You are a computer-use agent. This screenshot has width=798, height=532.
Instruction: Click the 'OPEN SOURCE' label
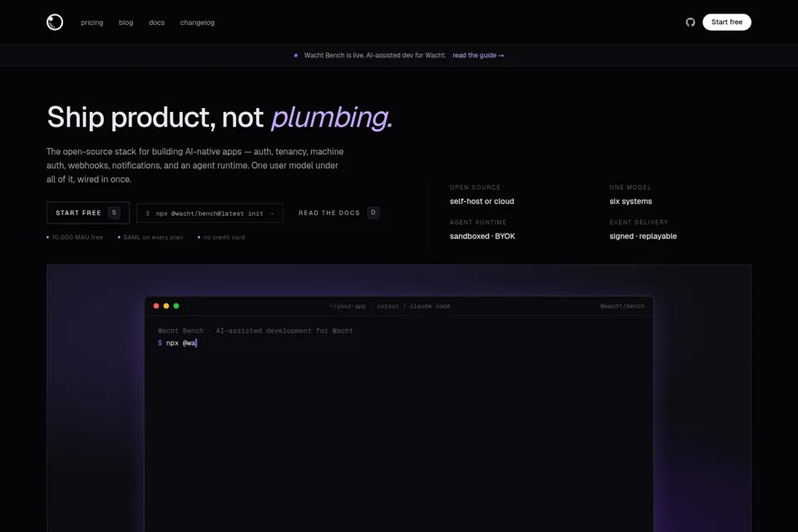475,187
